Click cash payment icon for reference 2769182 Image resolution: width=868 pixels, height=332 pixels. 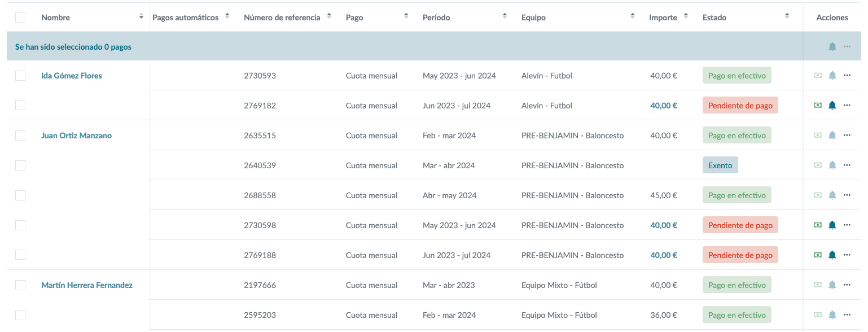point(818,105)
